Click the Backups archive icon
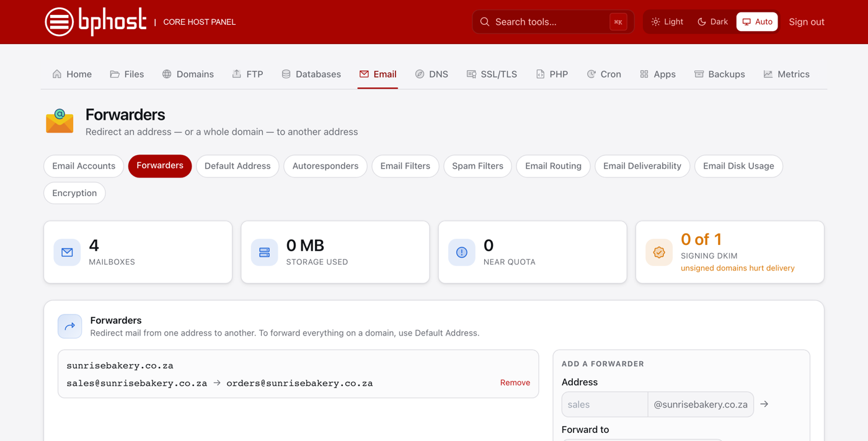868x441 pixels. tap(699, 74)
